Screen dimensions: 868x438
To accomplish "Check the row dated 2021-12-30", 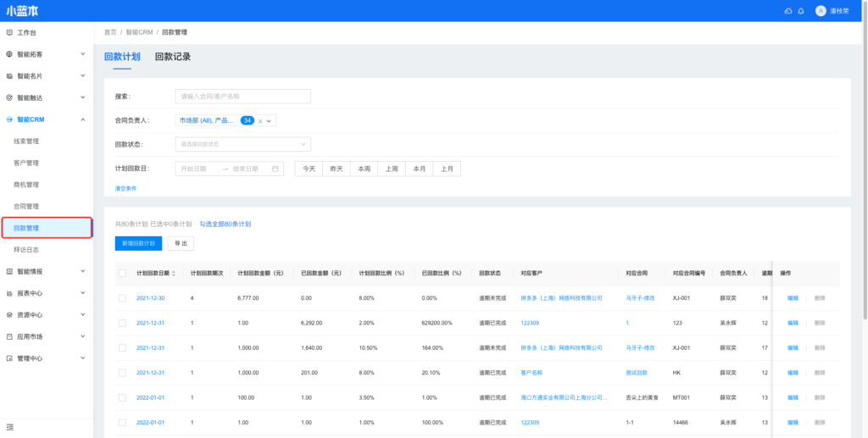I will pyautogui.click(x=122, y=298).
